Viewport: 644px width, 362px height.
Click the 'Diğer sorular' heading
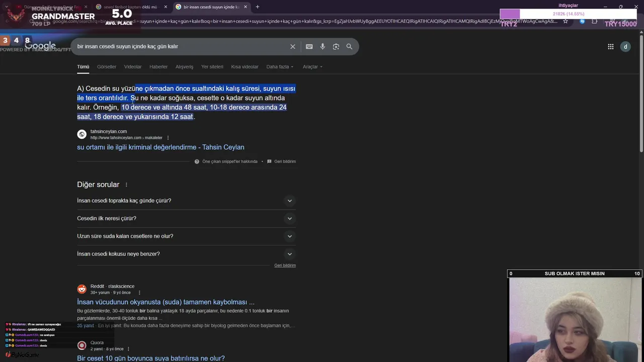pyautogui.click(x=98, y=185)
